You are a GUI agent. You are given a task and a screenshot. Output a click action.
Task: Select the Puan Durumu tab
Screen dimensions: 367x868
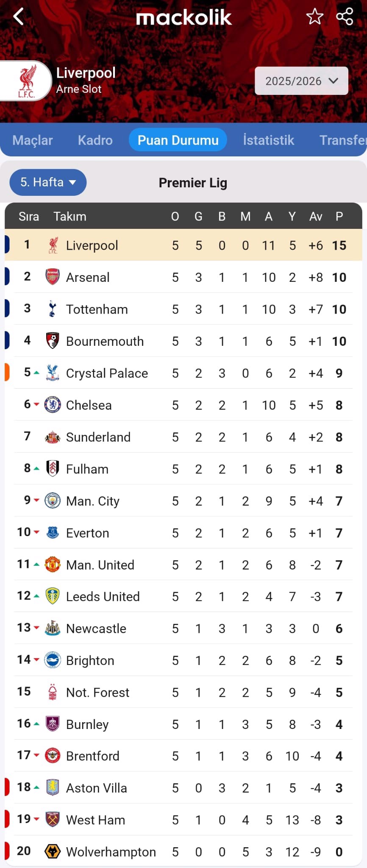[x=178, y=140]
